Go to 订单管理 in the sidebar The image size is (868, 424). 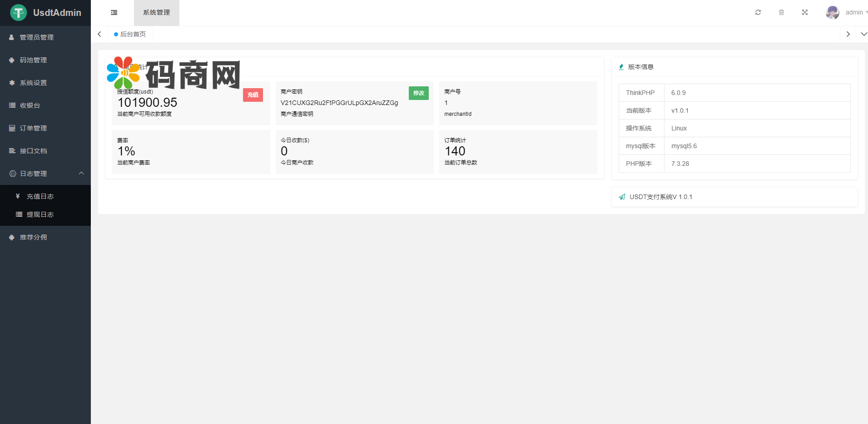33,128
